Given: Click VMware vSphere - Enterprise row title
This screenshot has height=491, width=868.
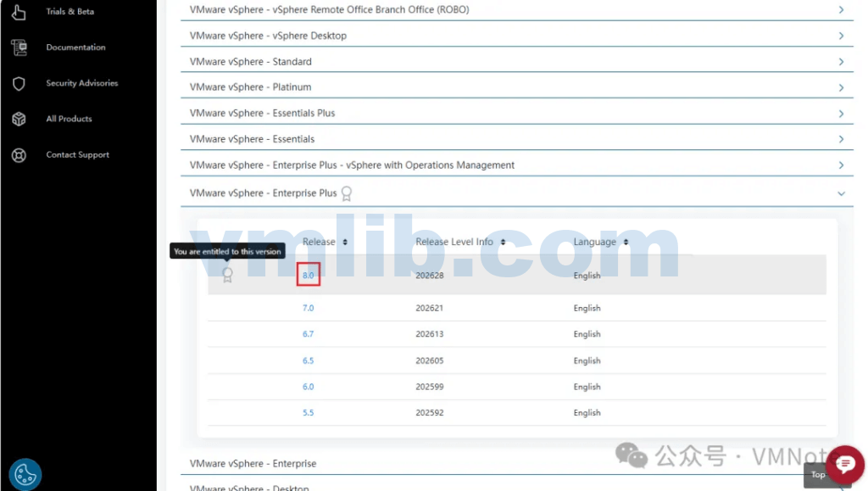Looking at the screenshot, I should point(253,463).
